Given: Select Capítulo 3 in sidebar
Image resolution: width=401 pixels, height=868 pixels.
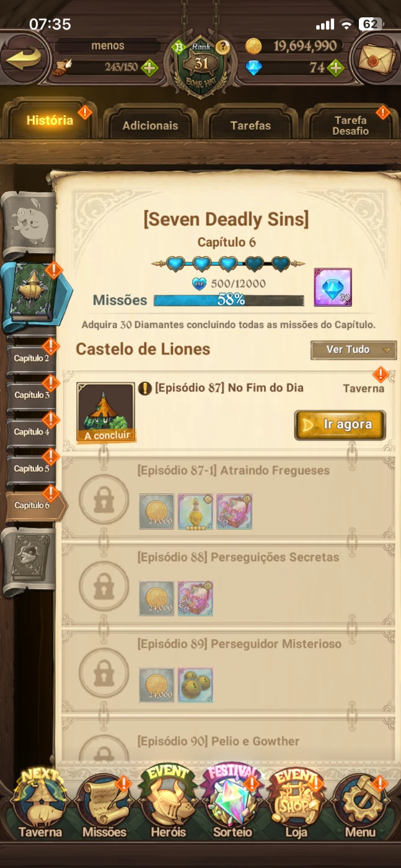Looking at the screenshot, I should pos(32,395).
